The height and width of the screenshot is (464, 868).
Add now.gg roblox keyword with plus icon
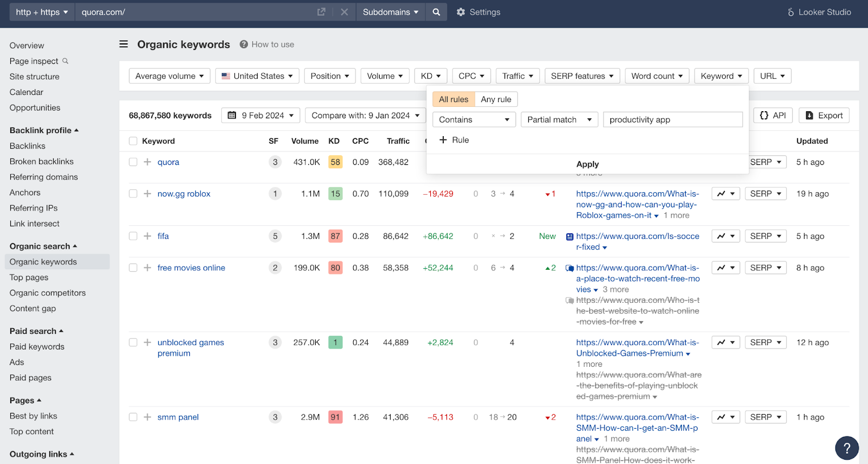tap(147, 194)
